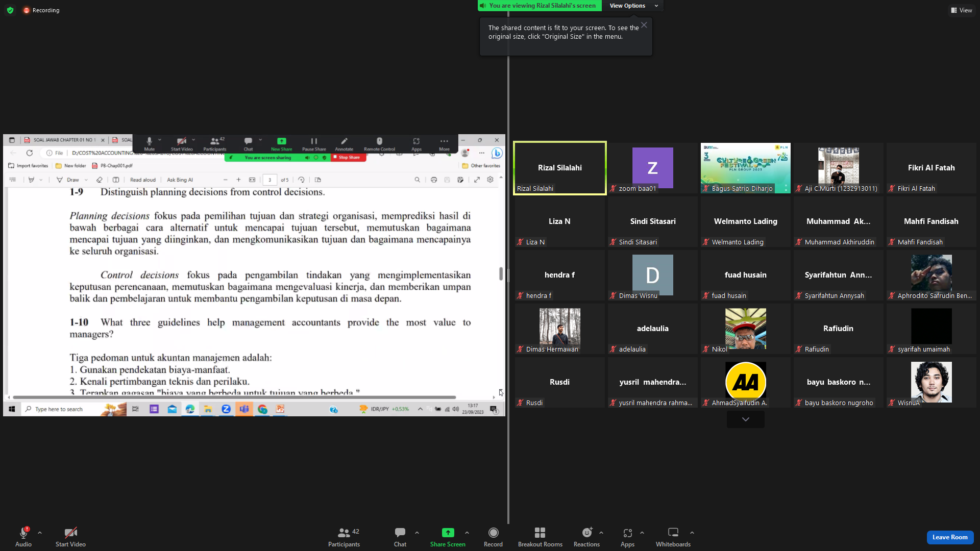Open PDF viewer settings gear
Screen dimensions: 980x551
click(x=490, y=180)
